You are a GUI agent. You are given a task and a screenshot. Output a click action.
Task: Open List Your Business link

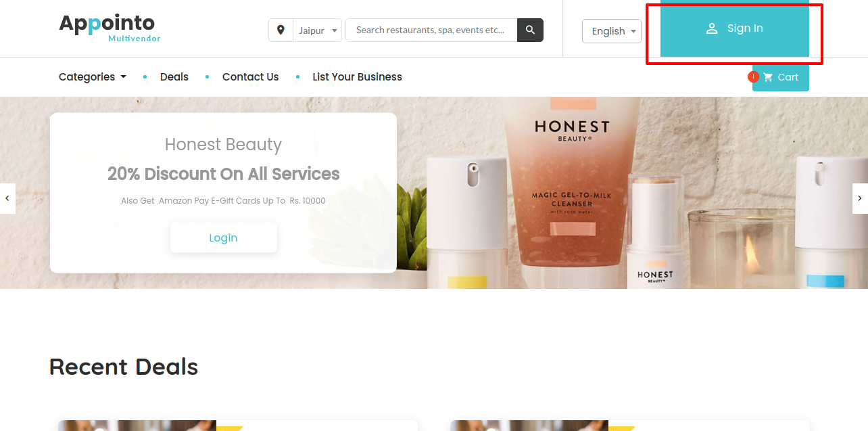[357, 77]
